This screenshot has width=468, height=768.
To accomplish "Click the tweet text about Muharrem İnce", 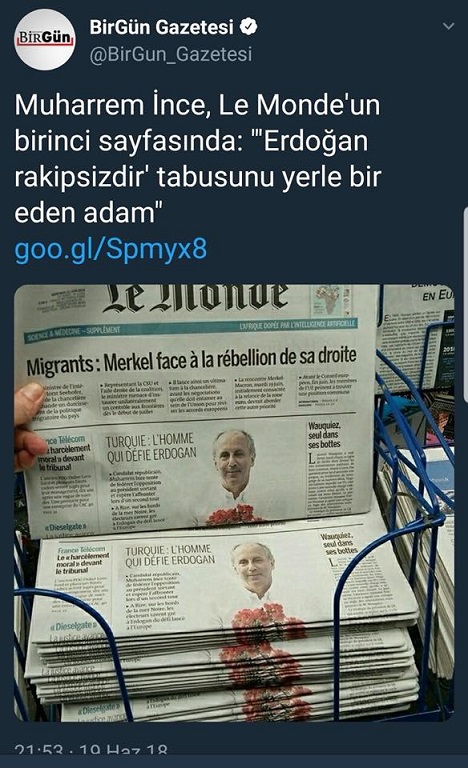I will coord(198,159).
